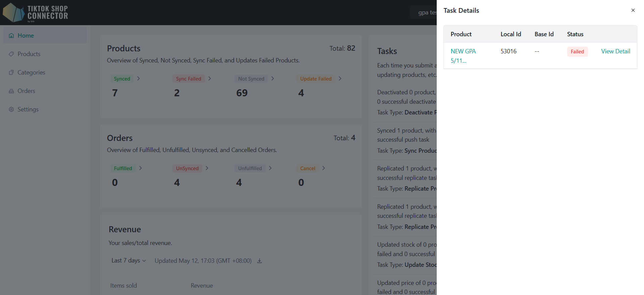Open the NEW GPA 5/11... product link
644x295 pixels.
pos(463,56)
